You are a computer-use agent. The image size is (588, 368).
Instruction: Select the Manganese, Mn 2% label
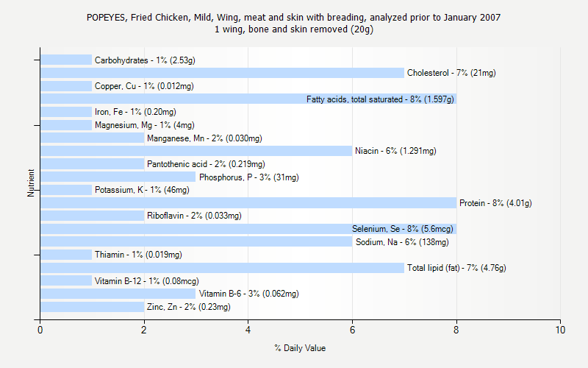[204, 138]
